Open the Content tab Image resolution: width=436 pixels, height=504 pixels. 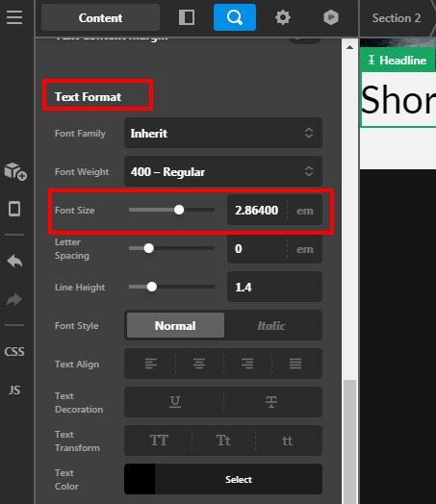click(x=100, y=17)
